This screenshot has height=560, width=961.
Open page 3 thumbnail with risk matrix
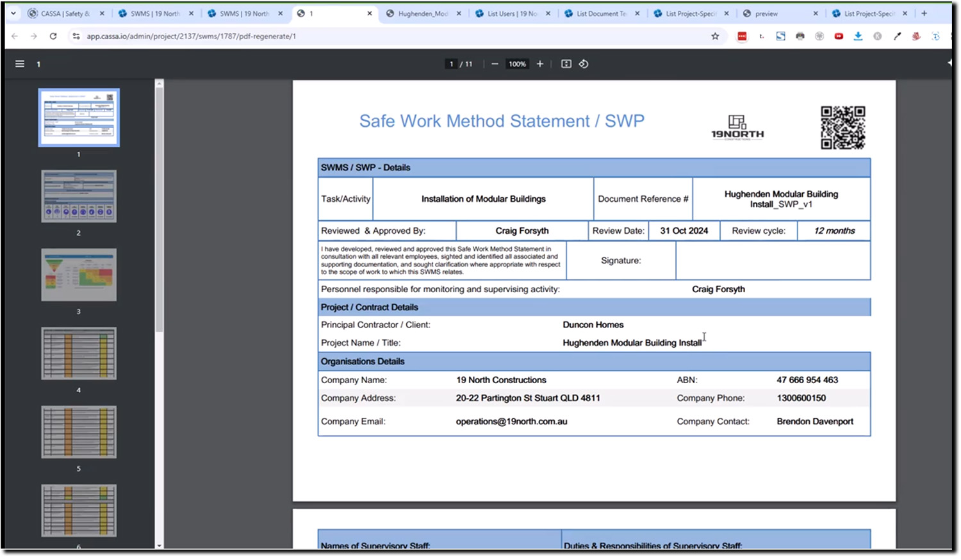point(79,275)
